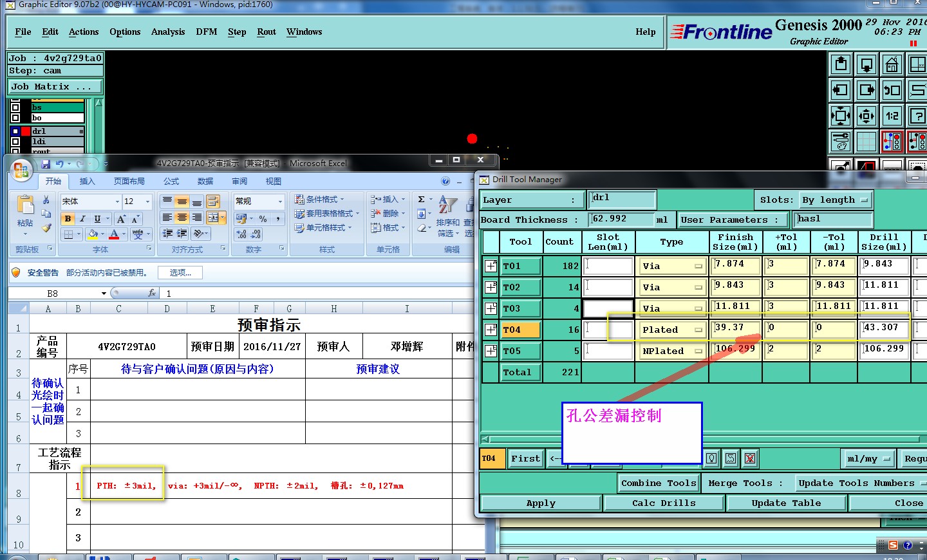The height and width of the screenshot is (560, 927).
Task: Toggle the plus box for tool T04
Action: pyautogui.click(x=491, y=330)
